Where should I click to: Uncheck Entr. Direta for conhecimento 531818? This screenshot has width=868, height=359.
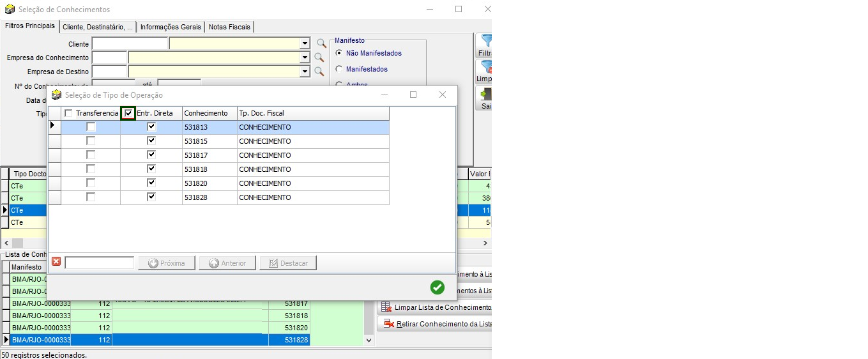[151, 169]
